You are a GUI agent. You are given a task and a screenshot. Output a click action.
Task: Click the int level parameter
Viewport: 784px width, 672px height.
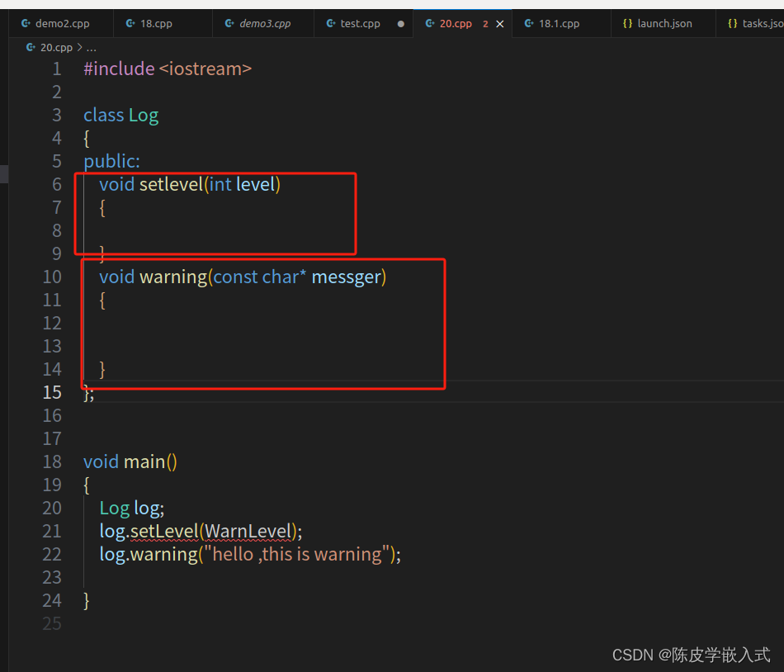pyautogui.click(x=242, y=184)
